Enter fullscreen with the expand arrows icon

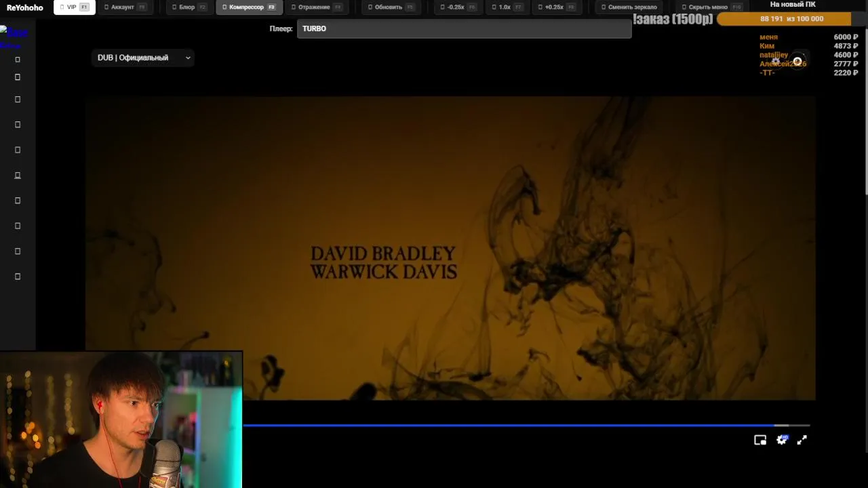(x=802, y=440)
